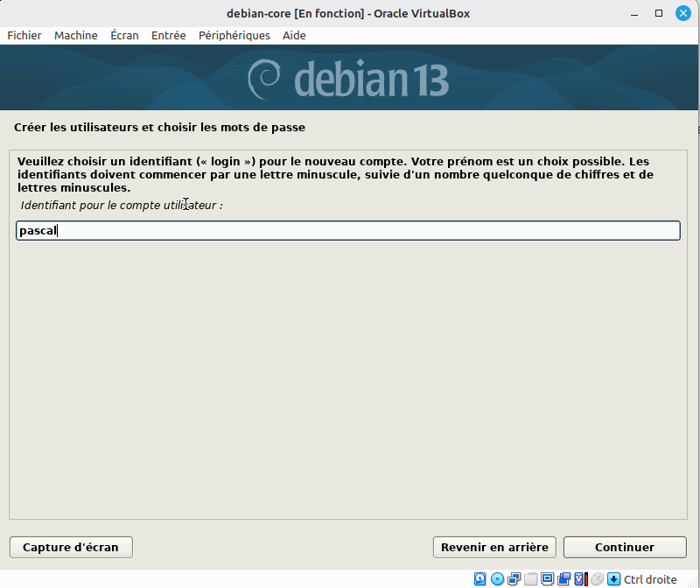Click the Debian swirl logo
The height and width of the screenshot is (588, 700).
[x=265, y=80]
